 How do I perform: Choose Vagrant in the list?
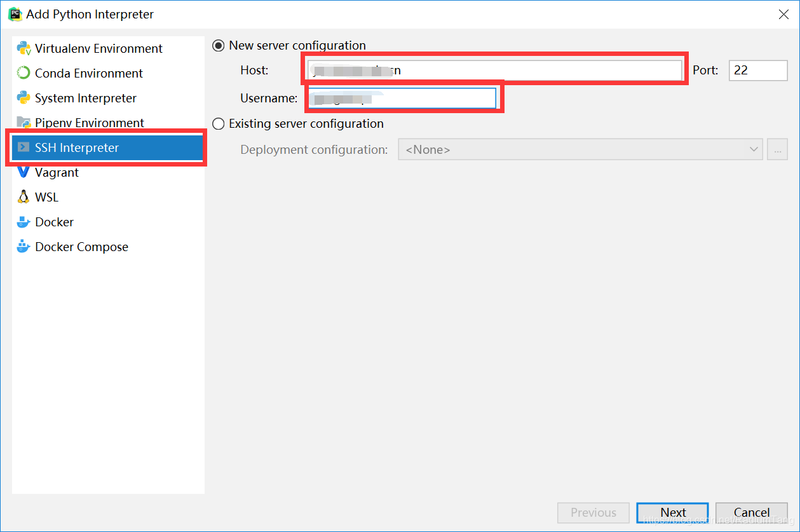click(108, 172)
